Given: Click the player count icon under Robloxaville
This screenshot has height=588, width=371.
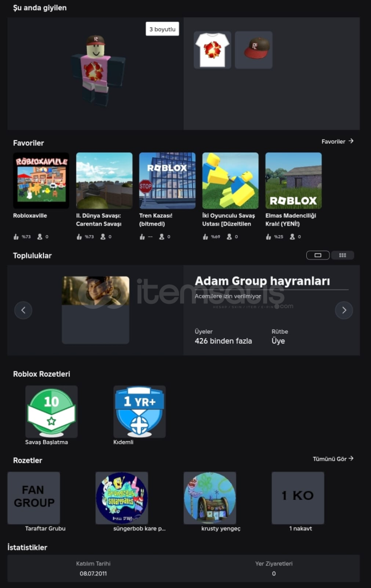Looking at the screenshot, I should (x=40, y=237).
